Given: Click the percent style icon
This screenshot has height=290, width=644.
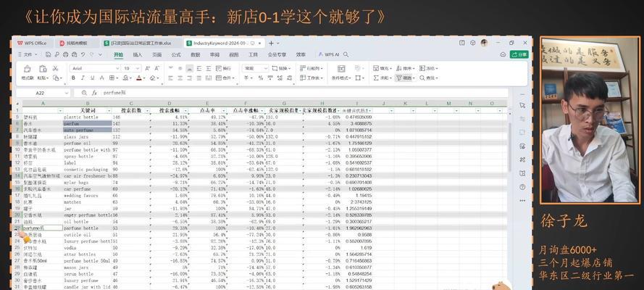Looking at the screenshot, I should (x=260, y=78).
